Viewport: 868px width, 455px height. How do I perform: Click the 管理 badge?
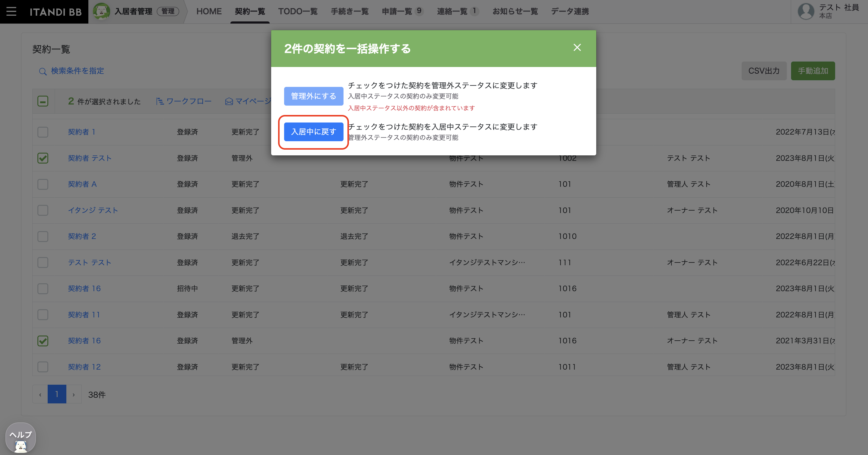point(168,11)
